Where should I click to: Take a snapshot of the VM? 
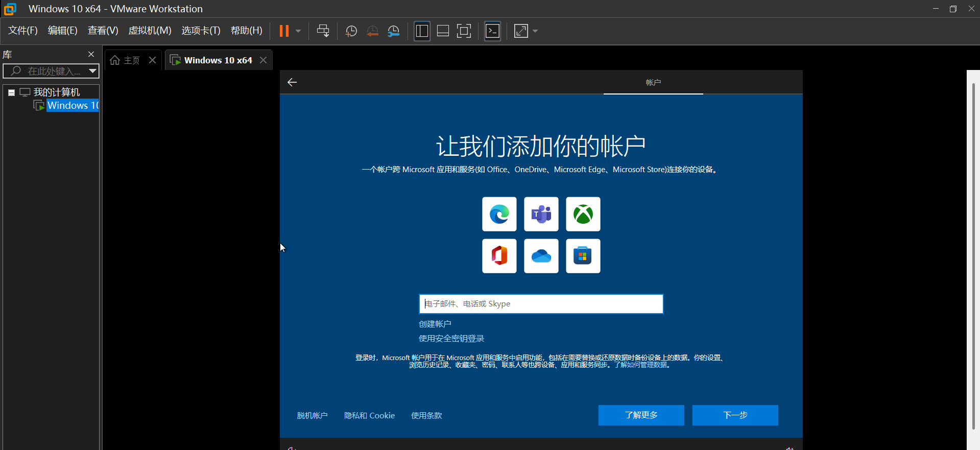tap(351, 31)
